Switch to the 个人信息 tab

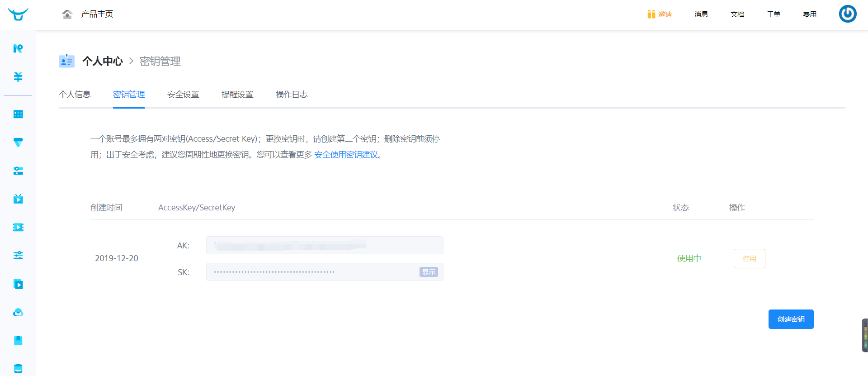point(75,94)
